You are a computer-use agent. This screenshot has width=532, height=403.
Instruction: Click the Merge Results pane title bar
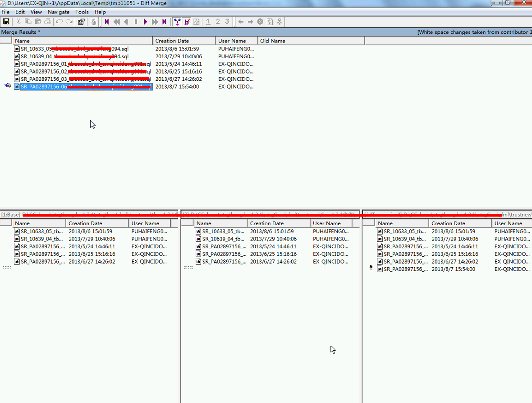click(x=266, y=32)
